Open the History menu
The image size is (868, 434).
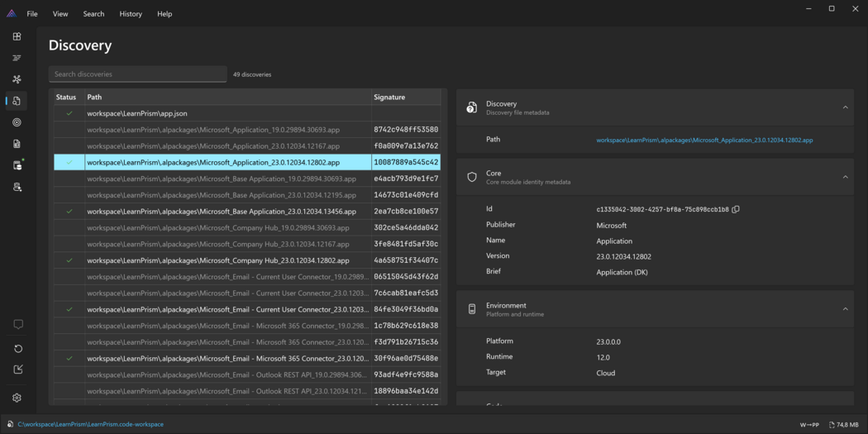point(131,14)
